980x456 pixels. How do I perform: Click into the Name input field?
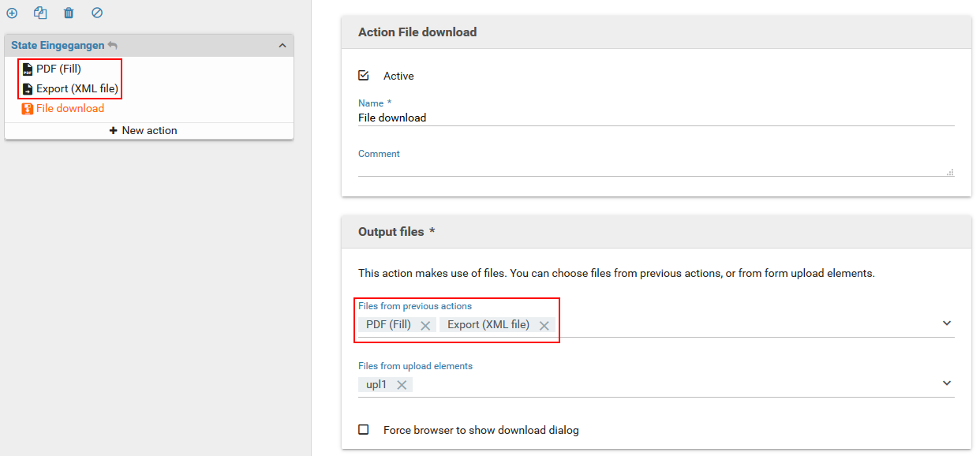click(x=655, y=118)
